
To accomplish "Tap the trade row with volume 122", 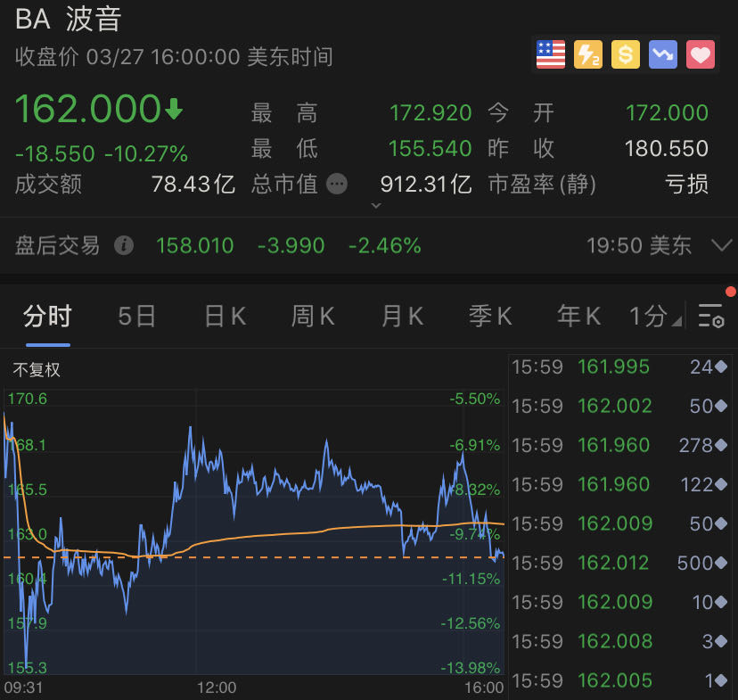I will pos(619,484).
